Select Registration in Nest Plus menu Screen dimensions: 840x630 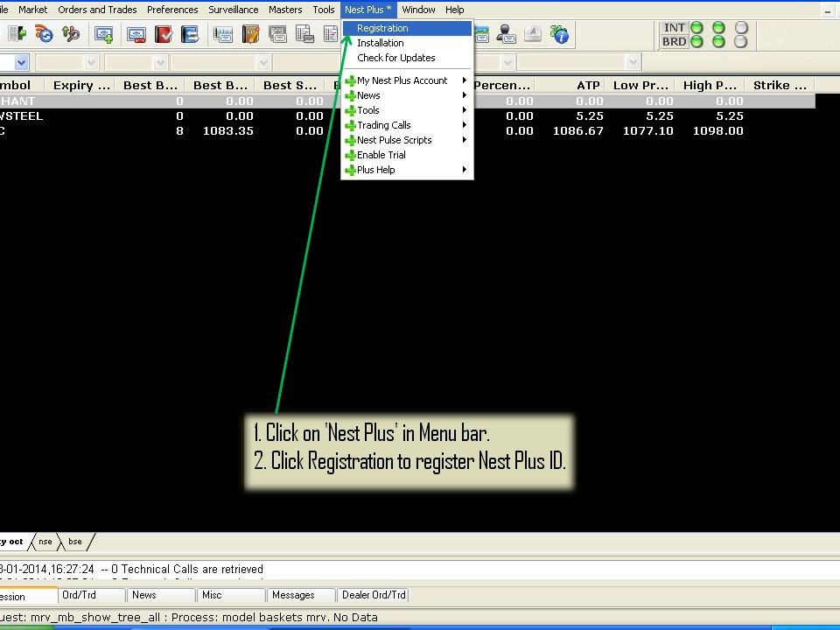[407, 28]
